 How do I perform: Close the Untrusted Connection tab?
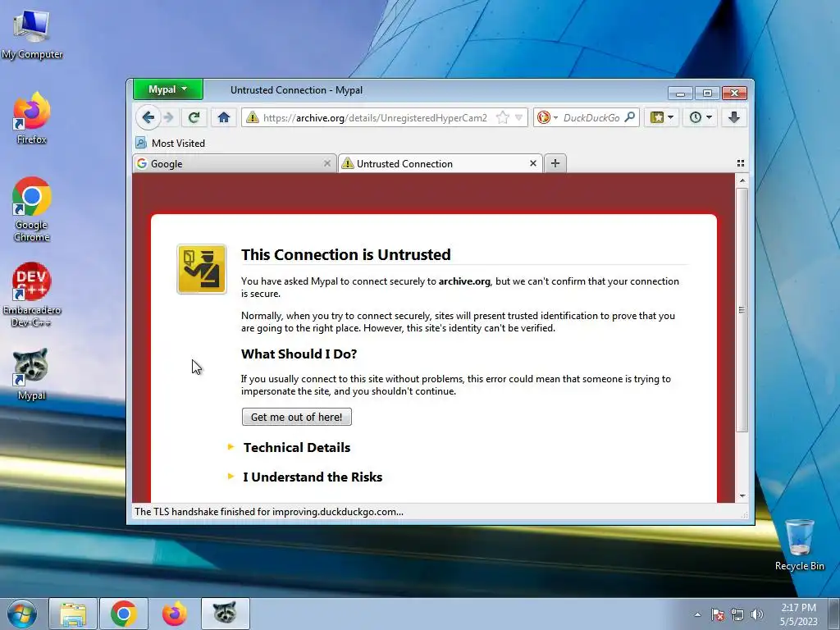pyautogui.click(x=533, y=163)
